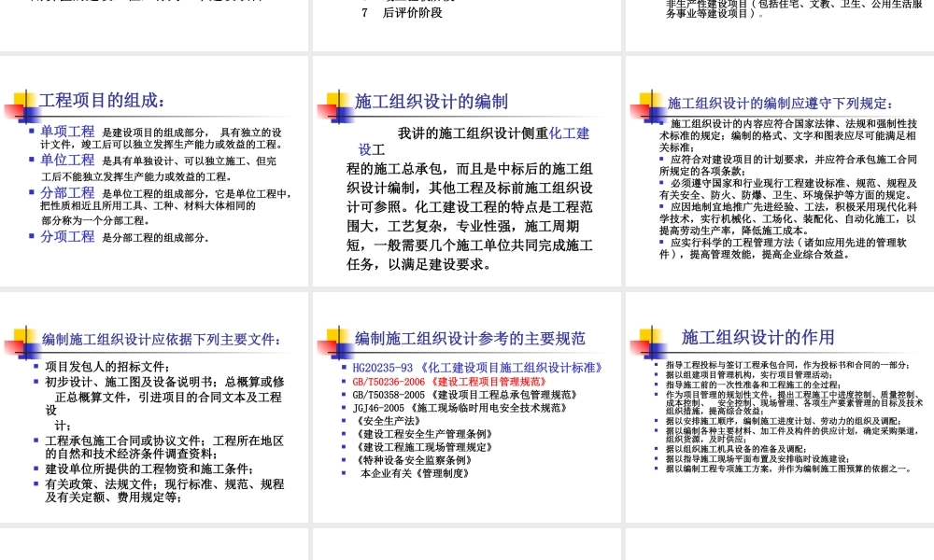Open the 施工组织设计的编制 slide thumbnail
The width and height of the screenshot is (934, 560).
[467, 172]
